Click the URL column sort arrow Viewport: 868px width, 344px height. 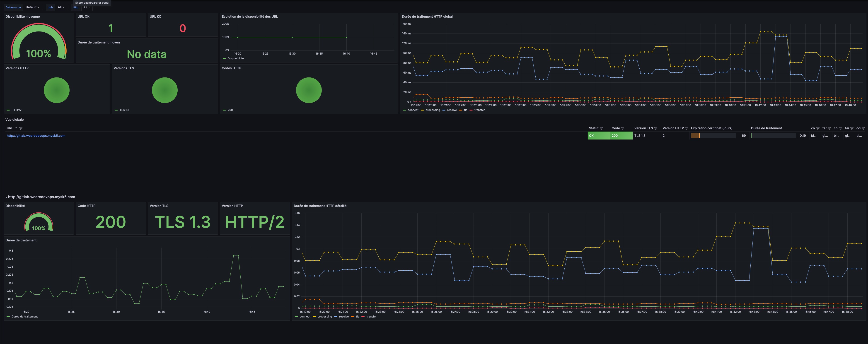coord(16,128)
